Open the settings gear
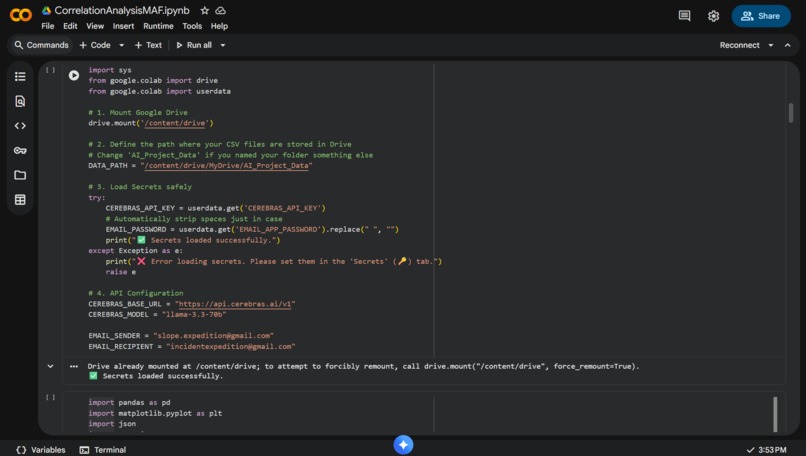 coord(713,16)
